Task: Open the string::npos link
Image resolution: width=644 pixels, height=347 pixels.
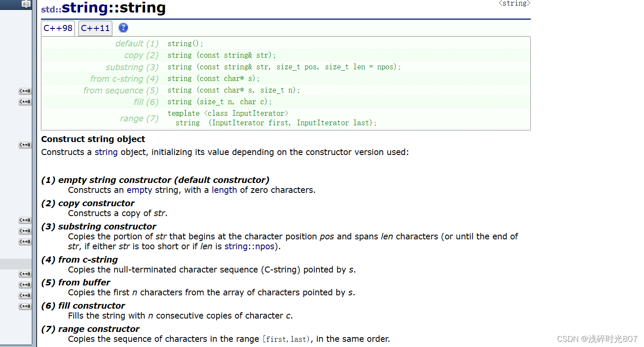Action: click(x=249, y=247)
